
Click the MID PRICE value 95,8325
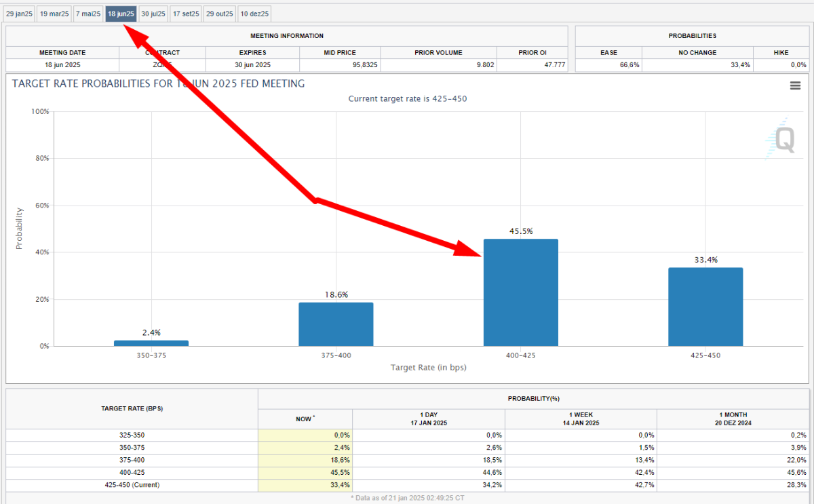click(x=339, y=65)
